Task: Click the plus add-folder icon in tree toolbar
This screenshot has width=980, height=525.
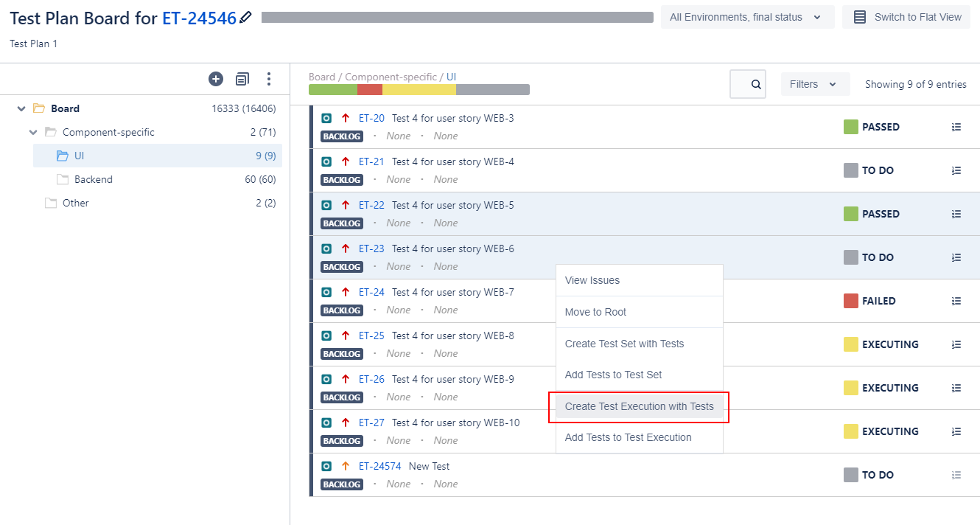Action: [216, 79]
